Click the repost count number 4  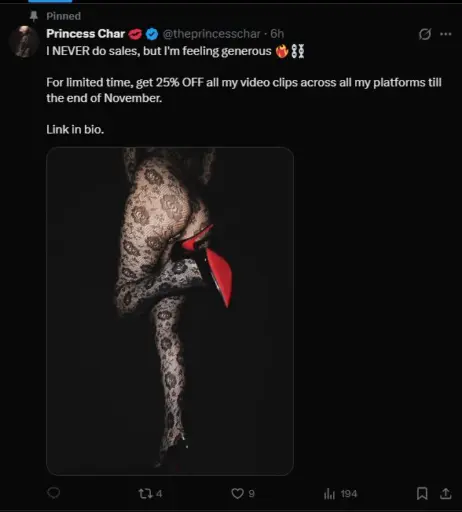pyautogui.click(x=159, y=494)
